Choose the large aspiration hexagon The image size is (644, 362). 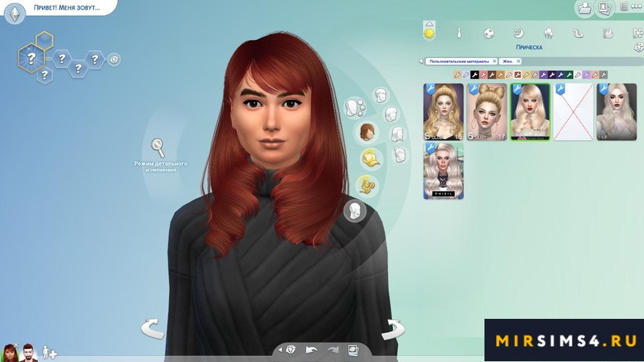tap(31, 59)
